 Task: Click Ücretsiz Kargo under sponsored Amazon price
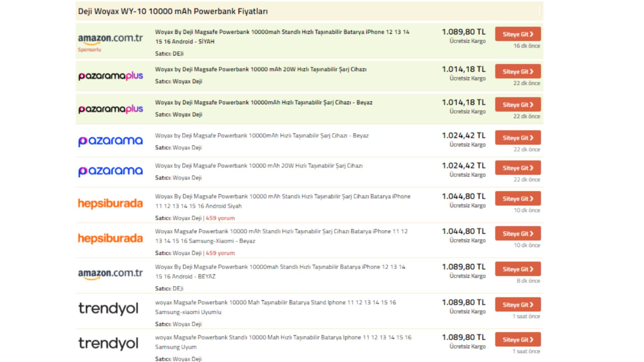click(468, 41)
